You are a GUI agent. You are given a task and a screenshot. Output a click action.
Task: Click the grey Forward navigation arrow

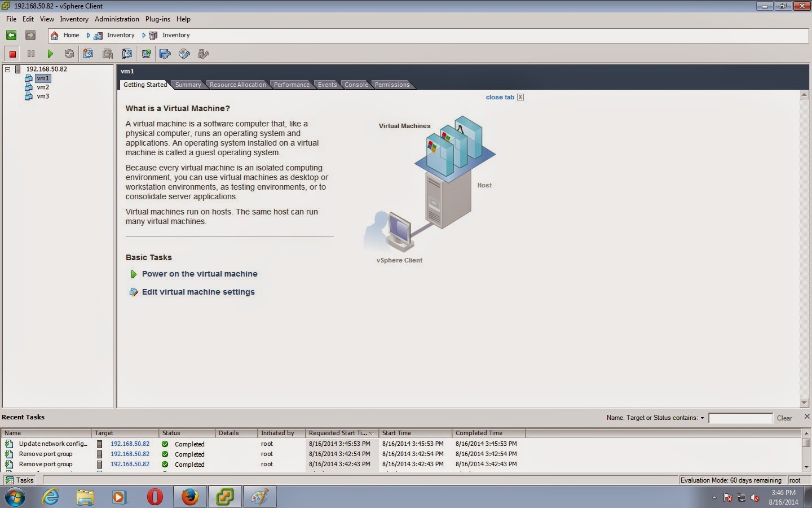pyautogui.click(x=30, y=35)
